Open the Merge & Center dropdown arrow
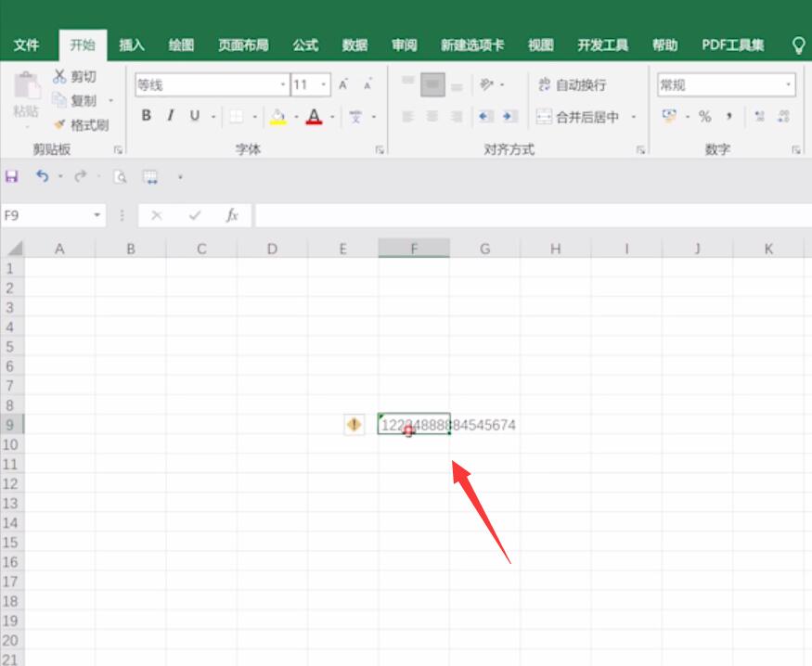The height and width of the screenshot is (666, 812). (633, 117)
